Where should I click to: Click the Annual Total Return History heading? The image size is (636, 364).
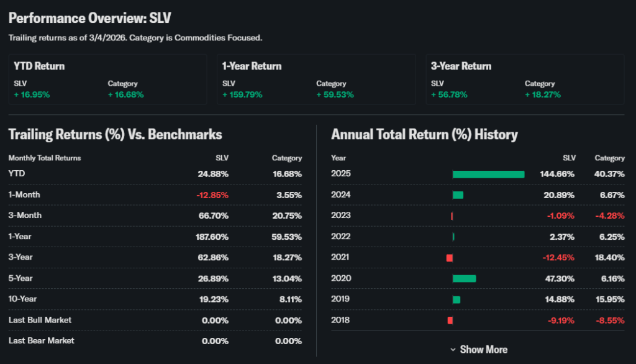[424, 134]
